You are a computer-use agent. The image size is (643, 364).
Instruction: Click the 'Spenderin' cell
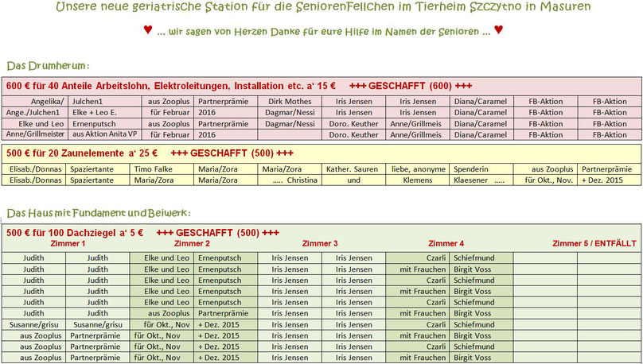[470, 169]
